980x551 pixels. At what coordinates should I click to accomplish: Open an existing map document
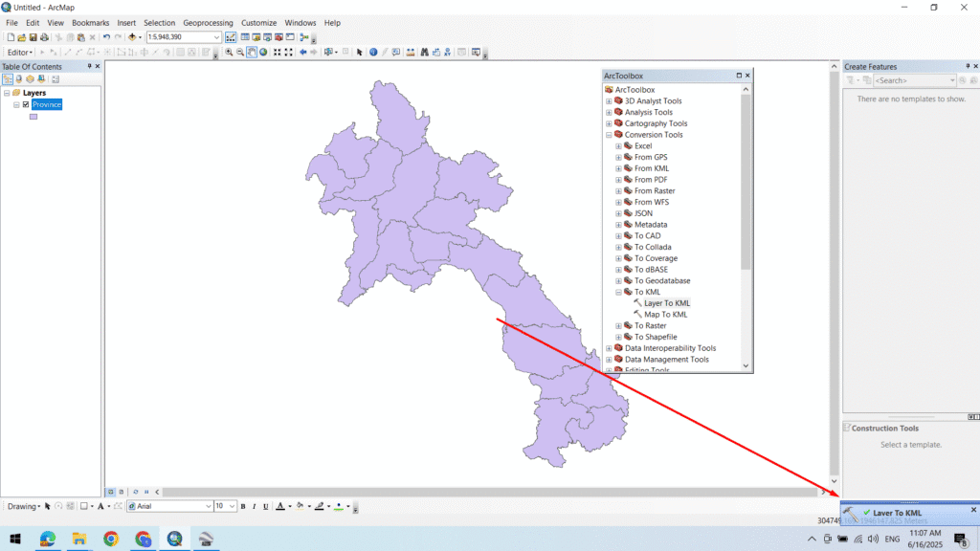[21, 37]
